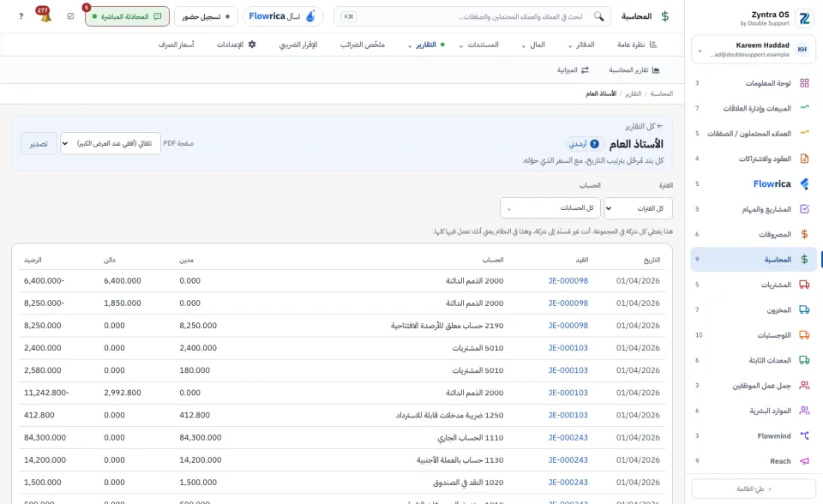Click the question mark help icon
This screenshot has width=823, height=504.
pos(21,16)
